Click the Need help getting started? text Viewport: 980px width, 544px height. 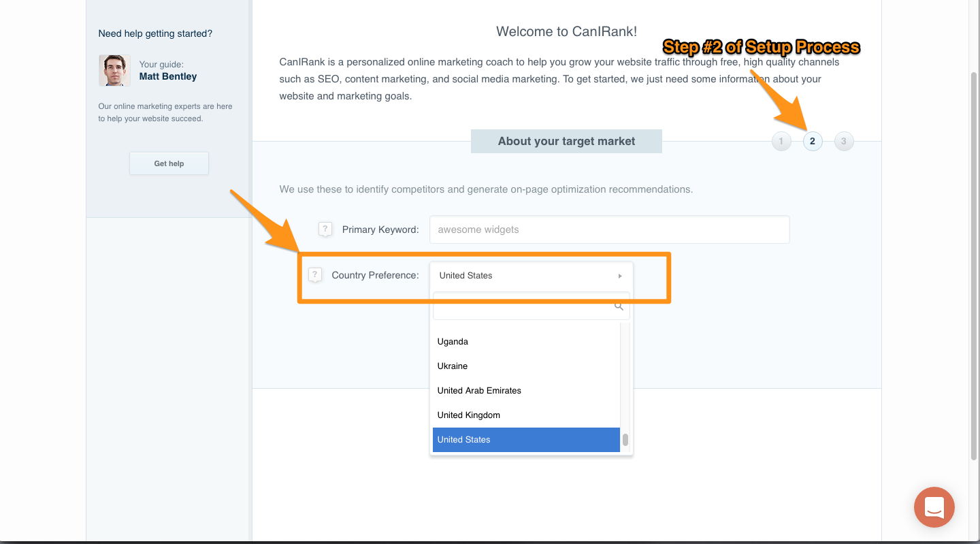pyautogui.click(x=155, y=33)
